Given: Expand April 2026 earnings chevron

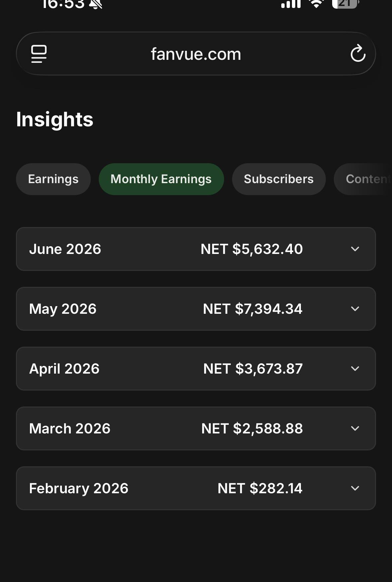Looking at the screenshot, I should pos(355,369).
